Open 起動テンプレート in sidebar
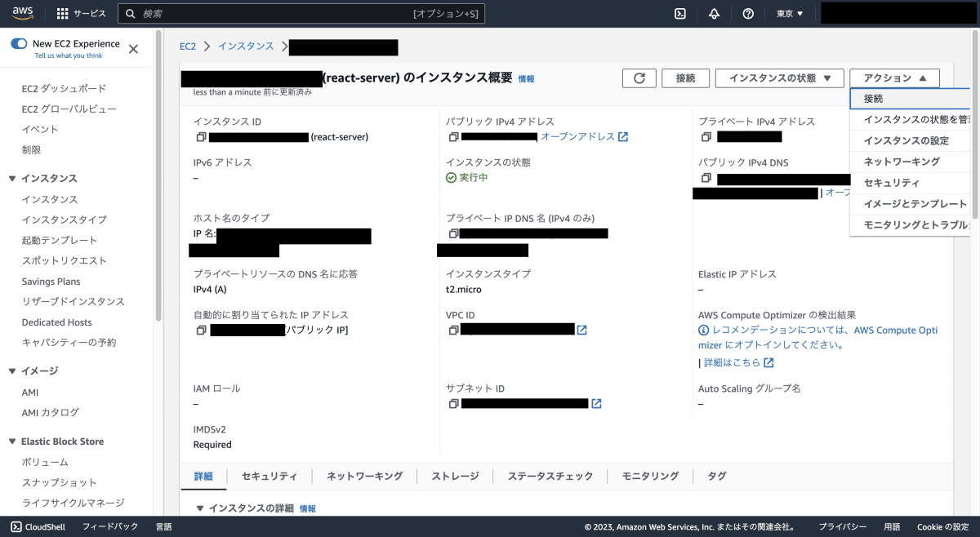The image size is (980, 537). [x=60, y=241]
